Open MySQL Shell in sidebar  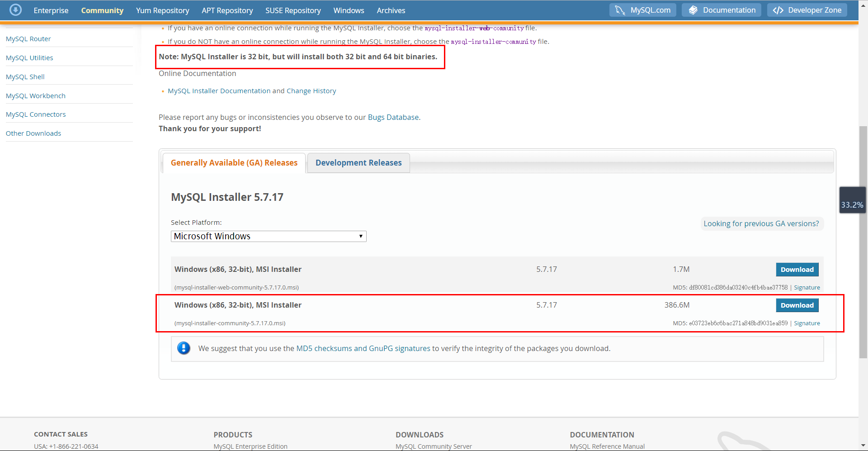(x=25, y=77)
